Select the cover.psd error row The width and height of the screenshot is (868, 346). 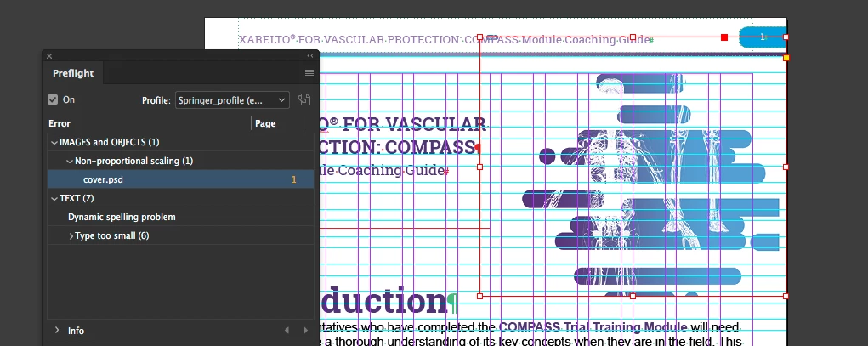coord(180,179)
